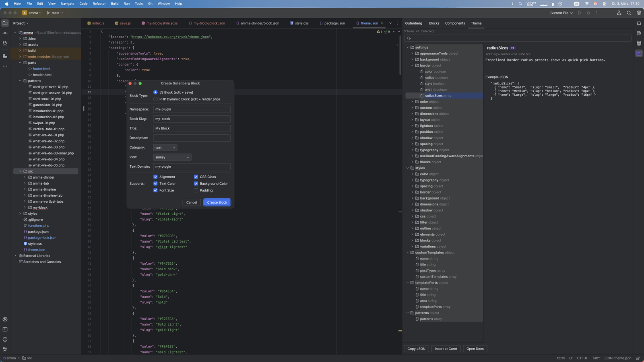Click the Debug bug icon
Screen dimensions: 644x362
click(x=588, y=13)
